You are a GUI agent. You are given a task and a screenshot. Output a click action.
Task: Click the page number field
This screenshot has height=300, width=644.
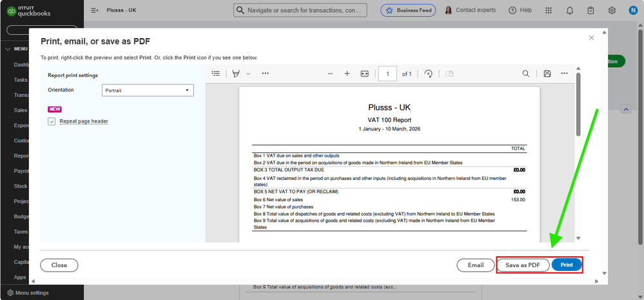click(x=387, y=74)
